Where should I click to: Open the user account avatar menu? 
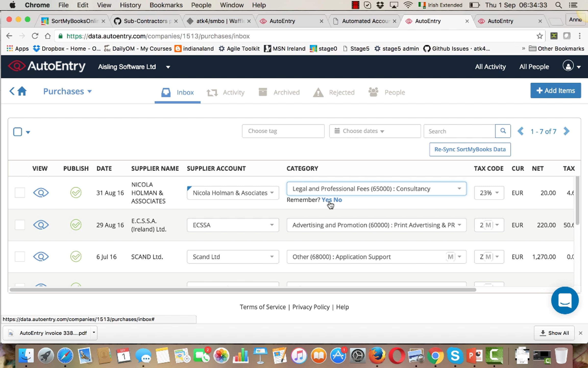(571, 66)
